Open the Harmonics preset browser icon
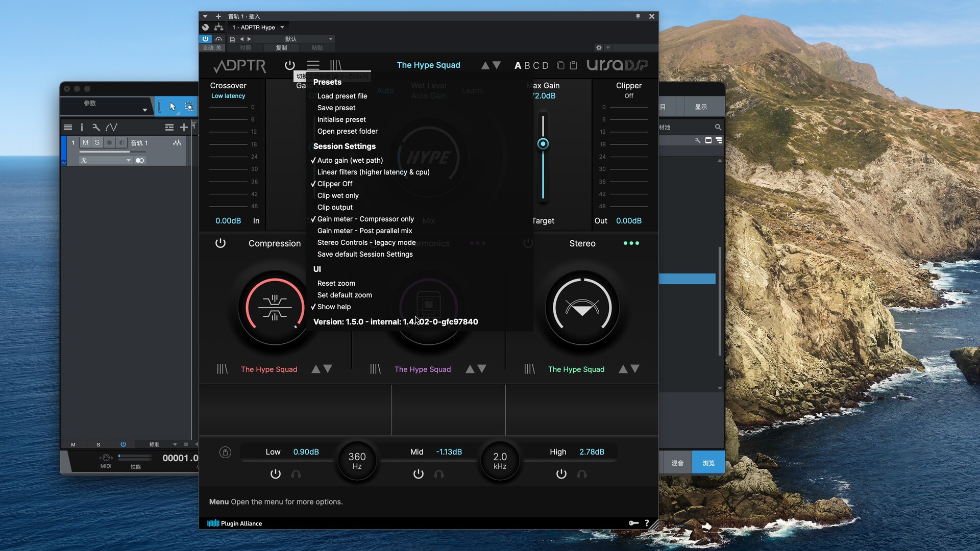This screenshot has width=980, height=551. tap(375, 369)
